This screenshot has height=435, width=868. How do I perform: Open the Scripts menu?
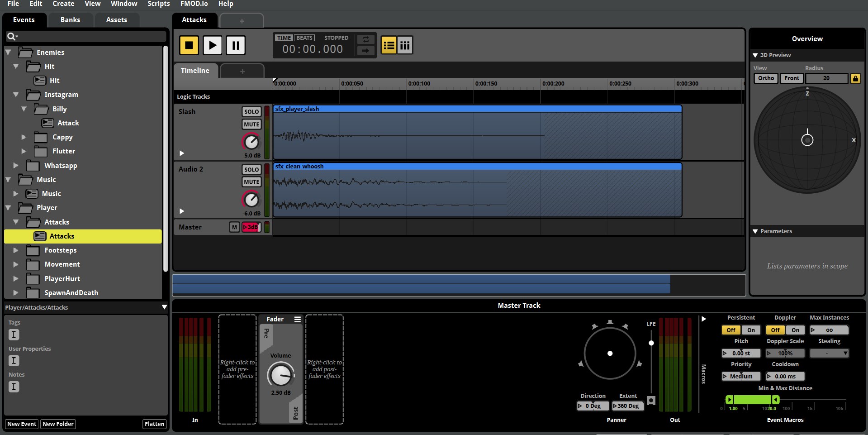pos(159,4)
